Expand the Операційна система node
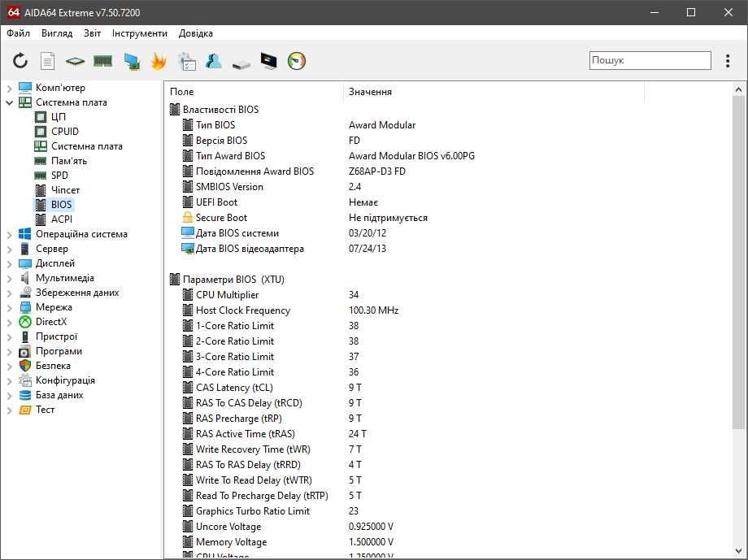 click(x=9, y=234)
